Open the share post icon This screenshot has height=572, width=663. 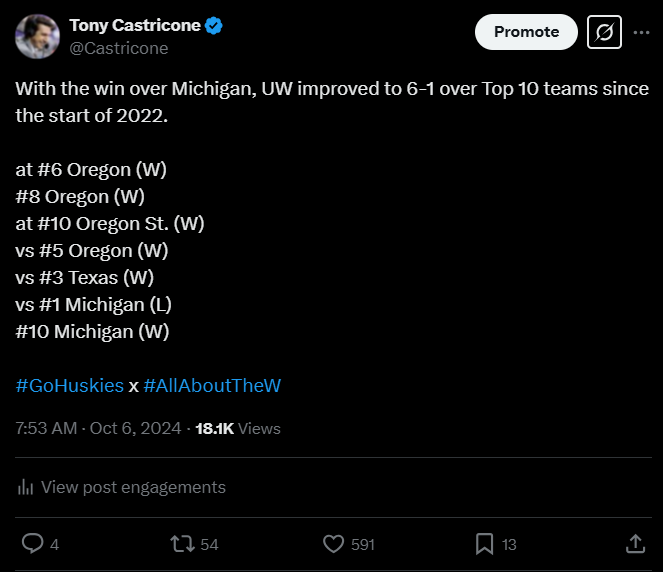(x=635, y=543)
